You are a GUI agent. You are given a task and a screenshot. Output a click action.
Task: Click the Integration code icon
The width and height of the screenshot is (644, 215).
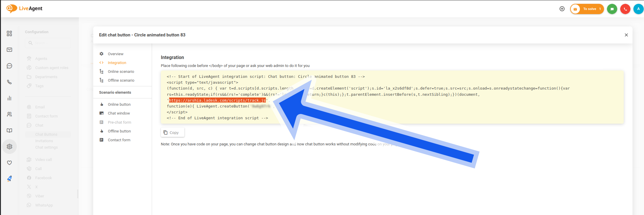click(101, 63)
